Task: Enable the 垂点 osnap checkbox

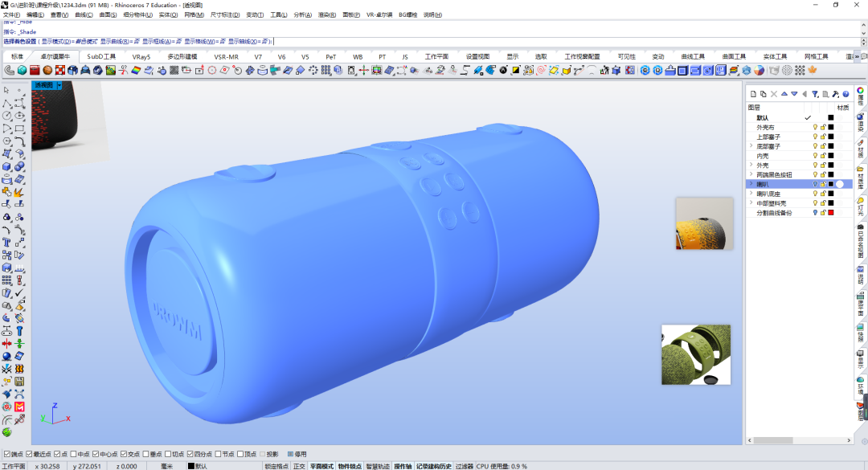Action: 145,454
